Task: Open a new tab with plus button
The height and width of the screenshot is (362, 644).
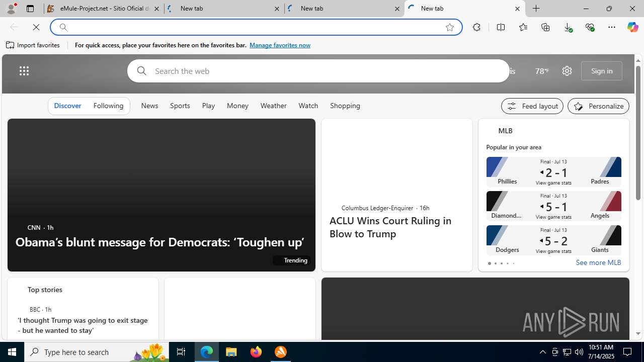Action: click(x=536, y=9)
